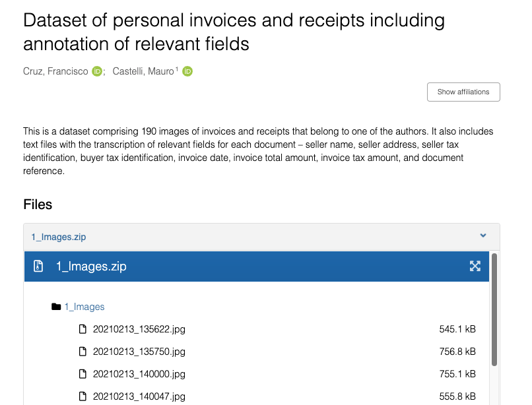This screenshot has height=405, width=532.
Task: Click the file preview vertical scrollbar
Action: (x=494, y=309)
